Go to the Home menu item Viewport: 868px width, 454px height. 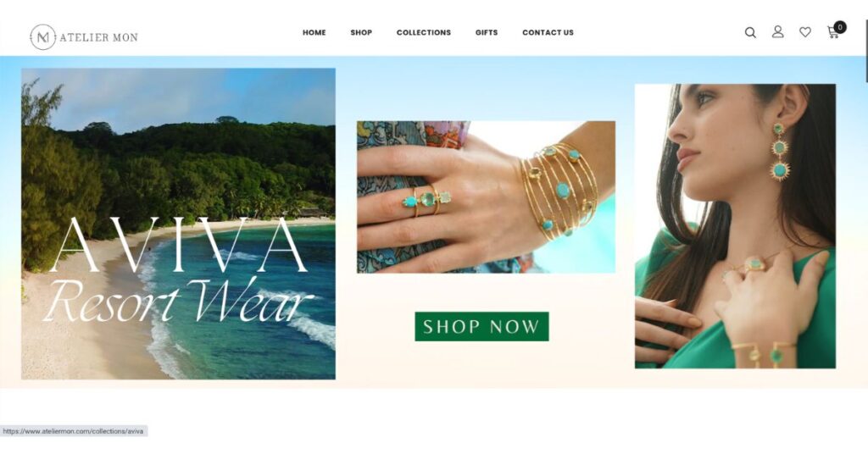(x=314, y=33)
